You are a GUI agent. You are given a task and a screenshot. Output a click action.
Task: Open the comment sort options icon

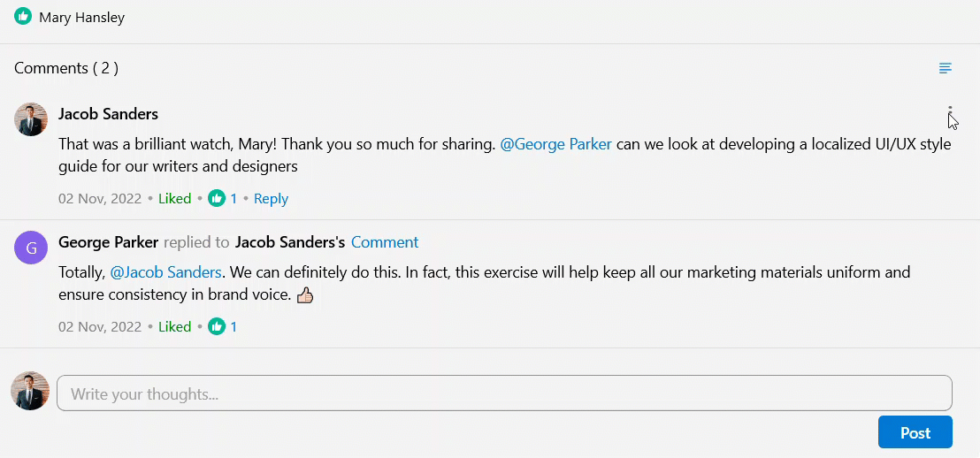coord(946,68)
